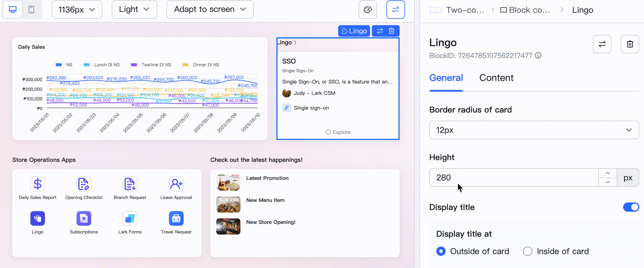This screenshot has width=644, height=268.
Task: Click the swap icon beside Lingo heading
Action: 602,44
